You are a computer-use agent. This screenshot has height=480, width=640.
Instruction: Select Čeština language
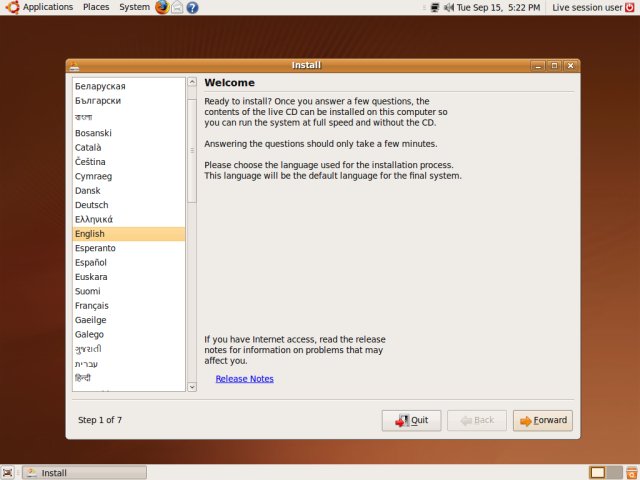tap(129, 162)
